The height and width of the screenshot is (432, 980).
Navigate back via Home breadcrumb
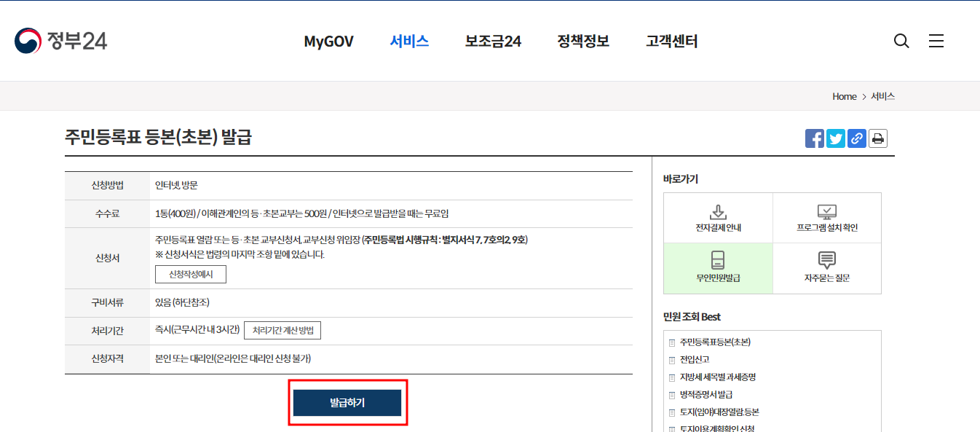(844, 95)
